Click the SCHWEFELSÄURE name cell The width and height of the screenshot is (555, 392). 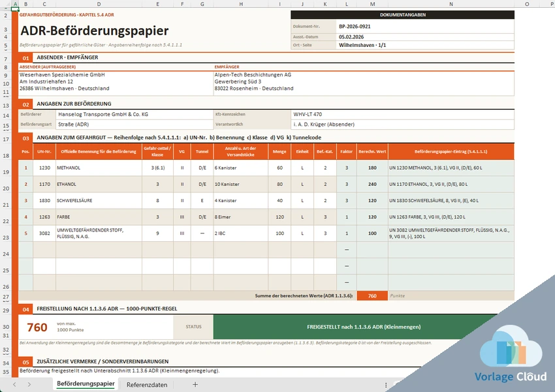pyautogui.click(x=99, y=200)
